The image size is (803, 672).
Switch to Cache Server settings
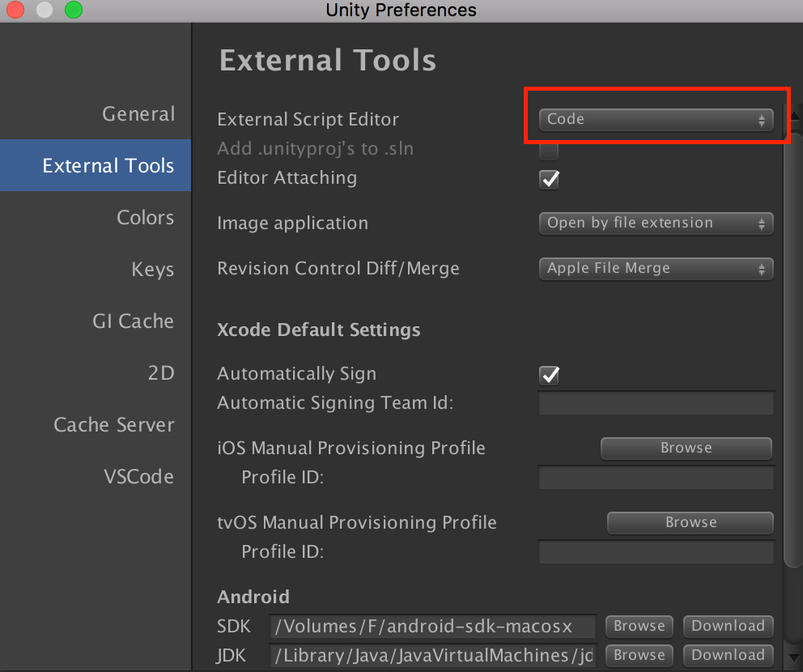113,424
